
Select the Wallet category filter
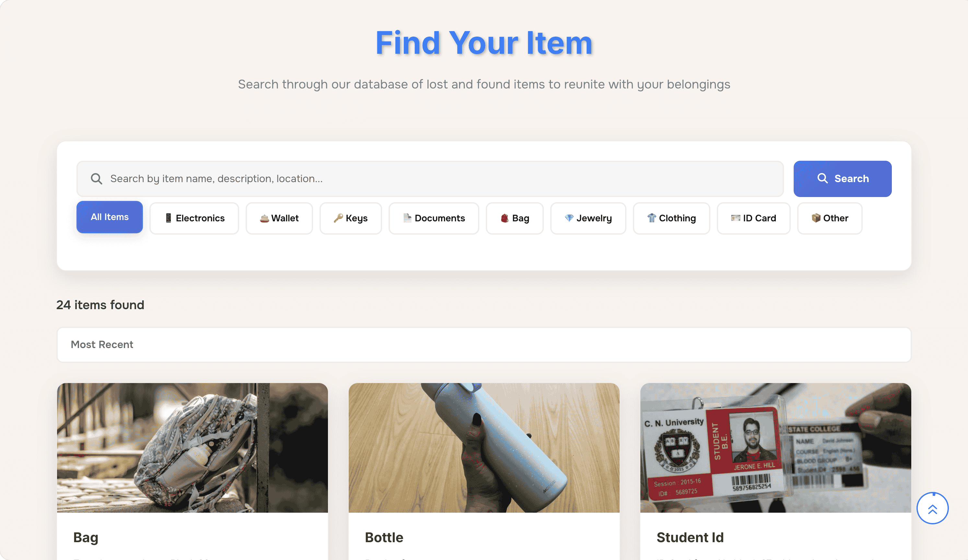(x=279, y=218)
